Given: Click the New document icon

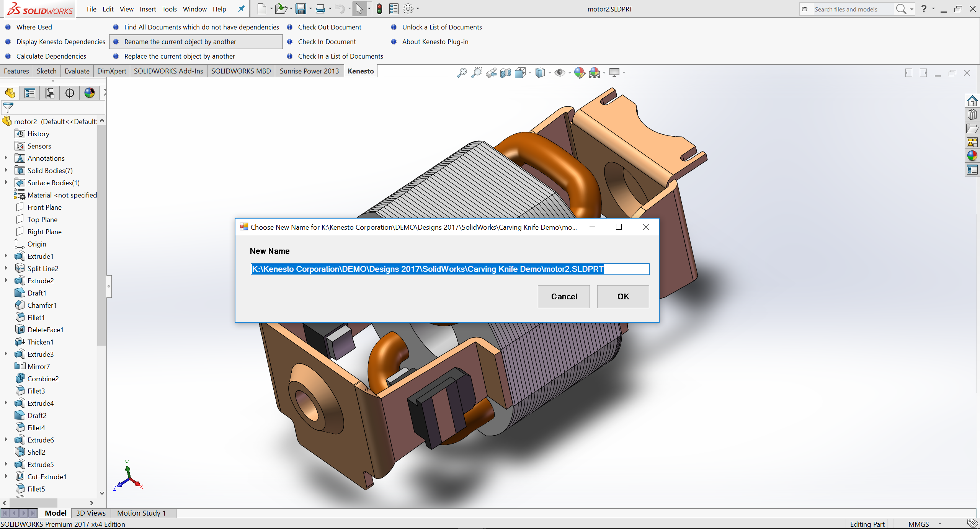Looking at the screenshot, I should point(262,9).
